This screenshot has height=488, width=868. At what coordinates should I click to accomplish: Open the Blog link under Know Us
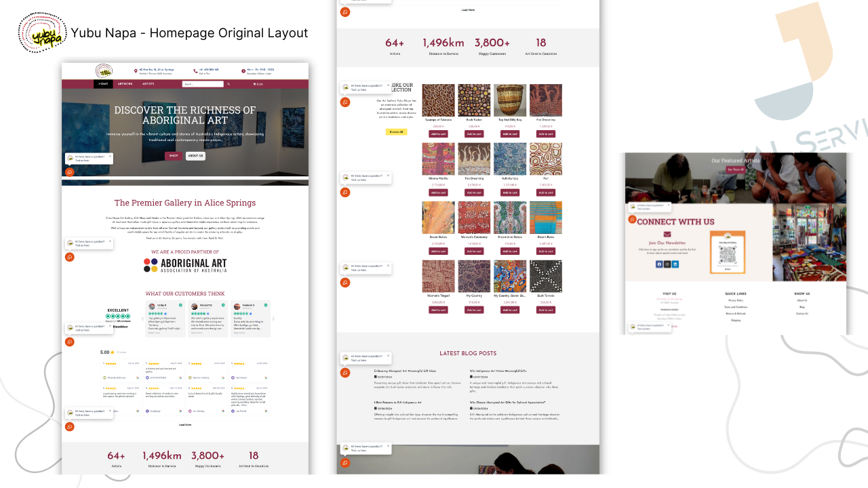[x=802, y=307]
